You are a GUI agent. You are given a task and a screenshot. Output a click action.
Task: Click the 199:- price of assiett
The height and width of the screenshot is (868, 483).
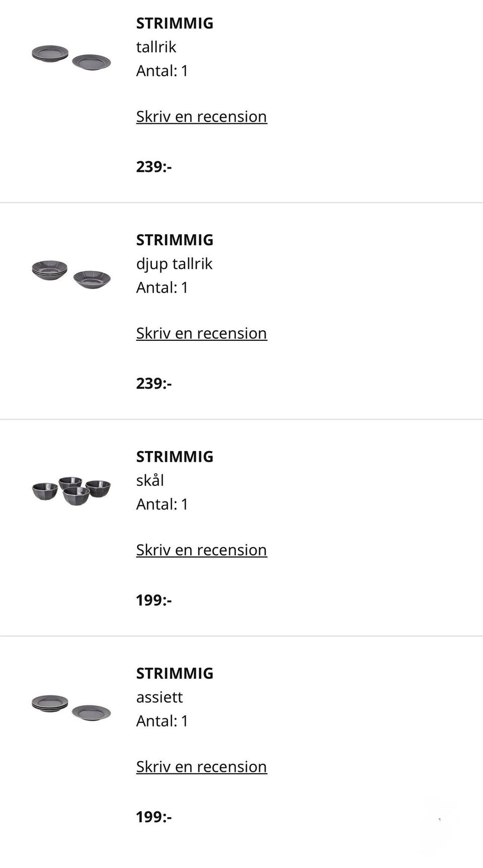(x=153, y=817)
